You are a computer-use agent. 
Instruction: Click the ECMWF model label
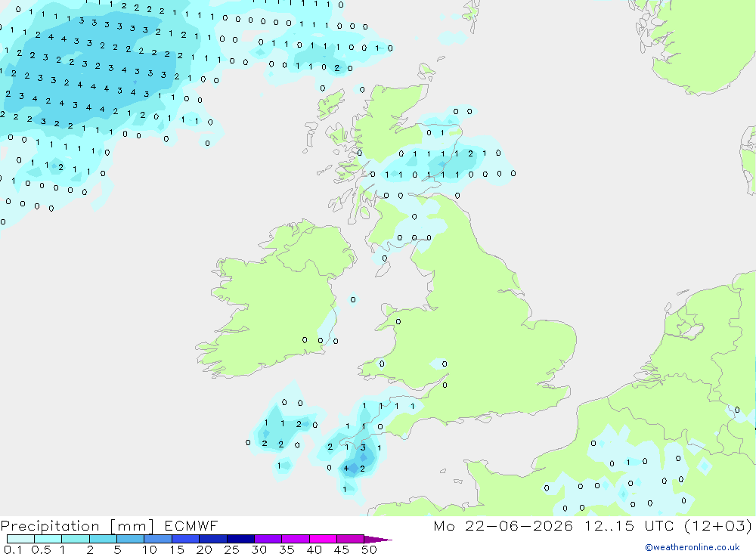point(191,525)
